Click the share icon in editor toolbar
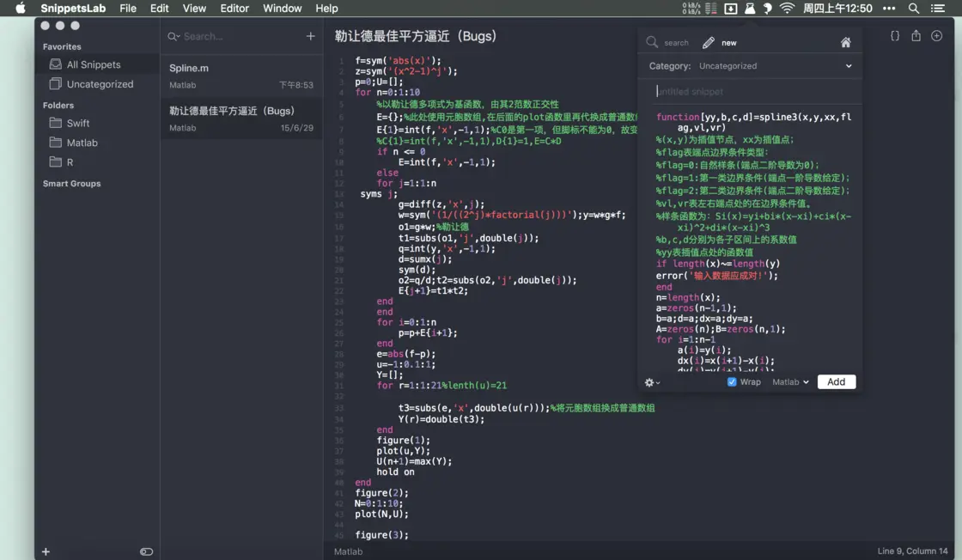The height and width of the screenshot is (560, 962). click(x=916, y=35)
